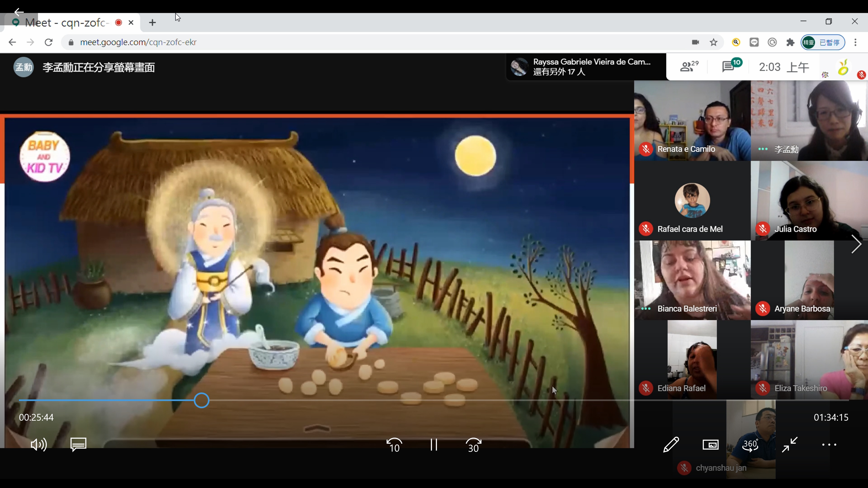
Task: Expand the caret handle above player controls
Action: coord(317,428)
